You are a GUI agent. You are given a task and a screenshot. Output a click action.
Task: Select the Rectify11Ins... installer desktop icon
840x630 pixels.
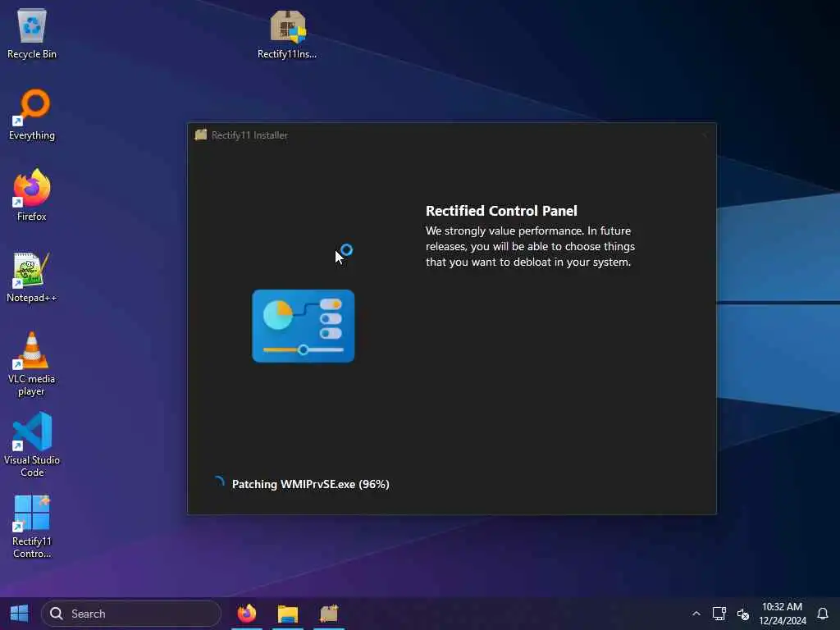pos(287,34)
